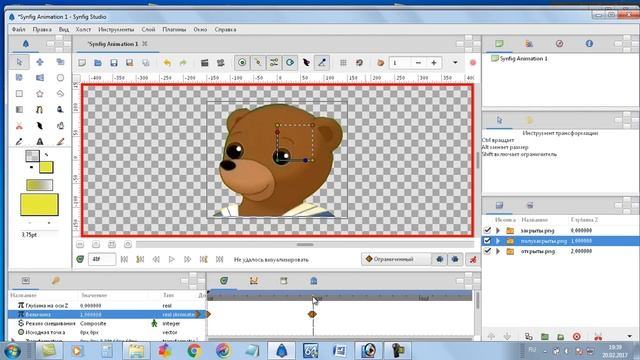Open the Справка menu

pyautogui.click(x=225, y=29)
